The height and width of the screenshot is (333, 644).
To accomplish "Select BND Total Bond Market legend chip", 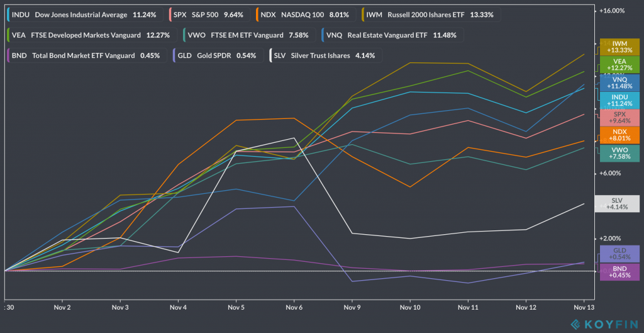I will pos(84,55).
